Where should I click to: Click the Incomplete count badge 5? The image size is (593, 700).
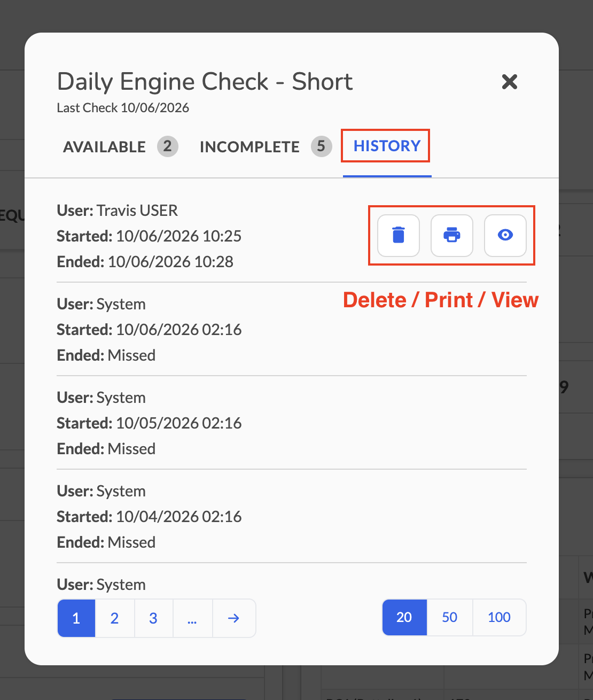[x=321, y=146]
